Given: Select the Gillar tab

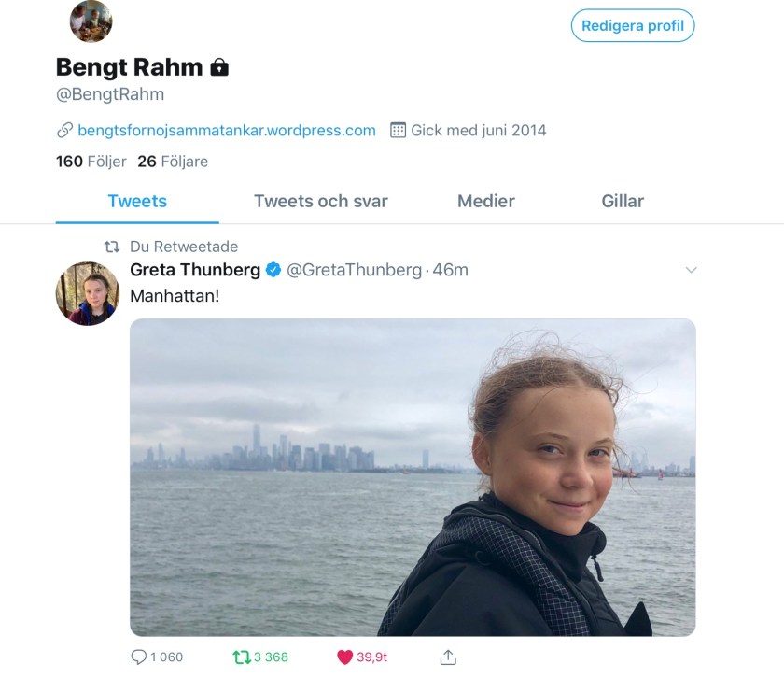Looking at the screenshot, I should click(x=623, y=201).
